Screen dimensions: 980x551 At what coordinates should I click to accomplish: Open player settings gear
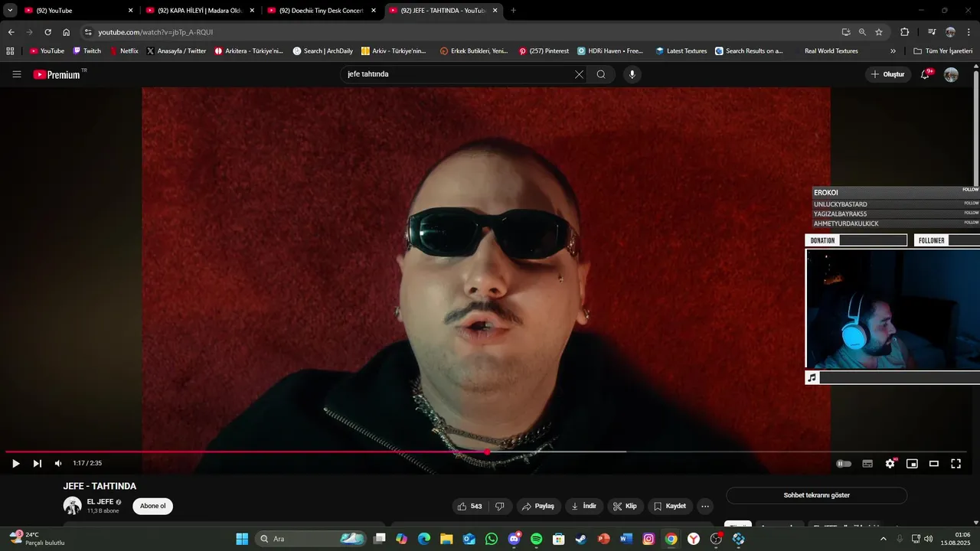coord(890,463)
